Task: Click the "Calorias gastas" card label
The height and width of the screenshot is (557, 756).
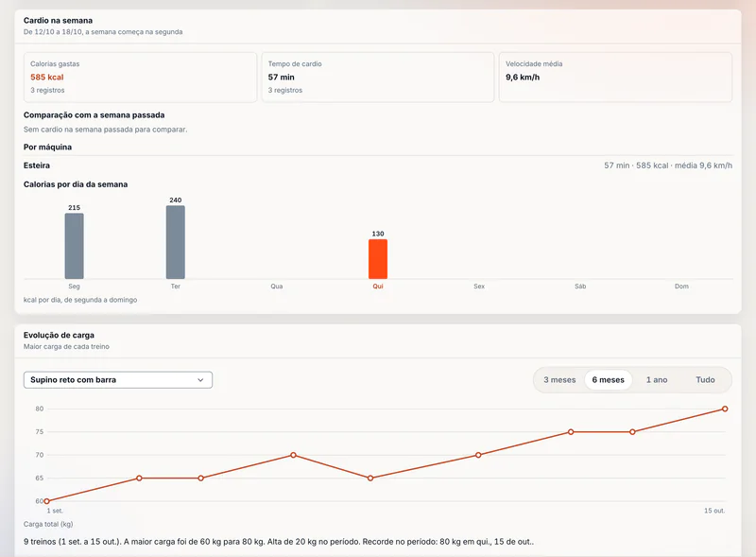Action: [x=55, y=63]
